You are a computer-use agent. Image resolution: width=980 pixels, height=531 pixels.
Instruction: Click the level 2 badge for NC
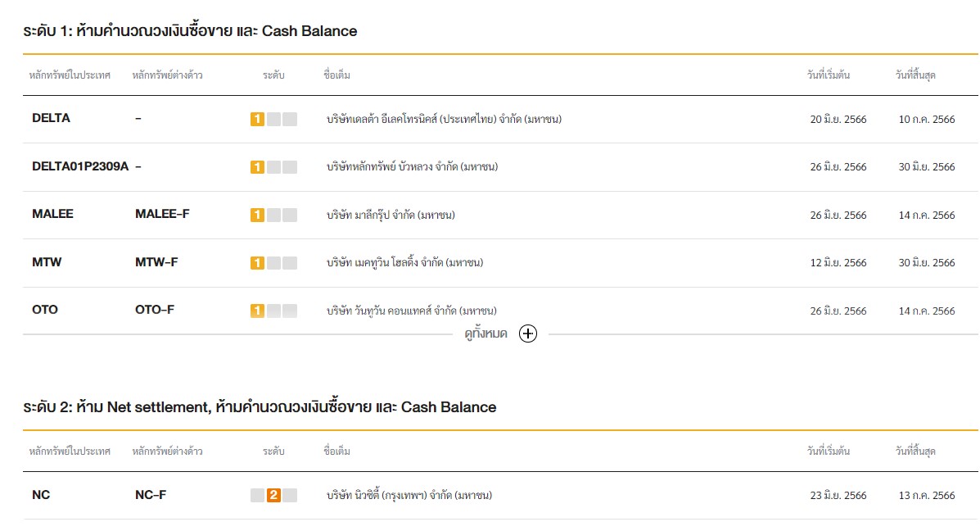pos(274,495)
